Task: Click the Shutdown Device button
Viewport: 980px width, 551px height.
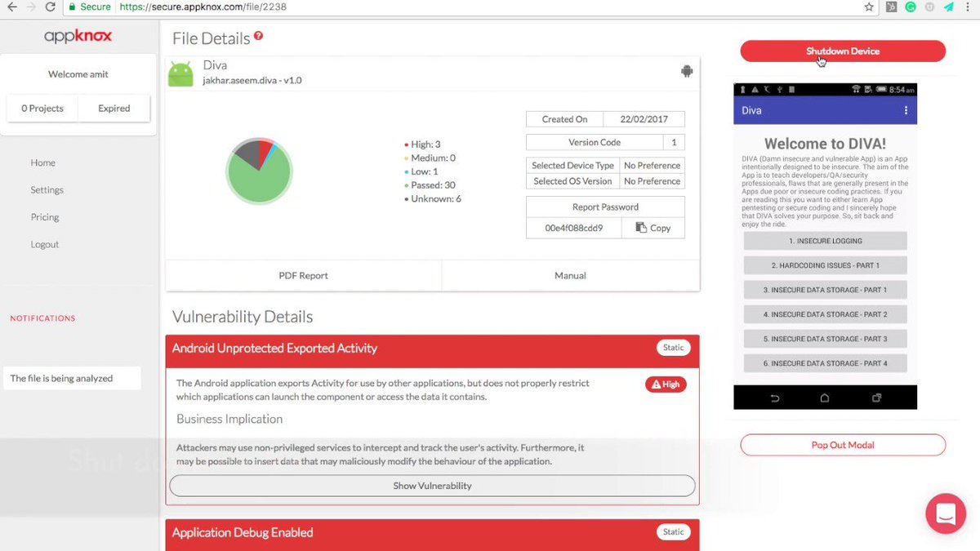Action: [843, 51]
